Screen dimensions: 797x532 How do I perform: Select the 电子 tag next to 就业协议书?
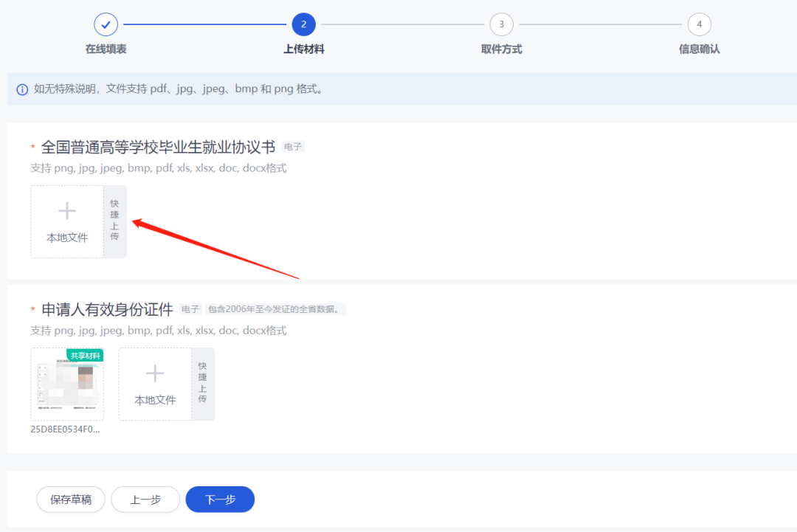pos(292,147)
